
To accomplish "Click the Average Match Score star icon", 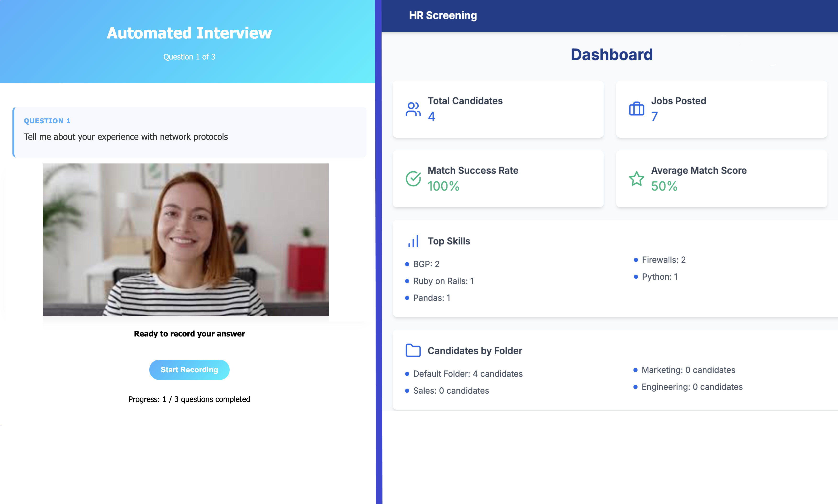I will (x=636, y=179).
